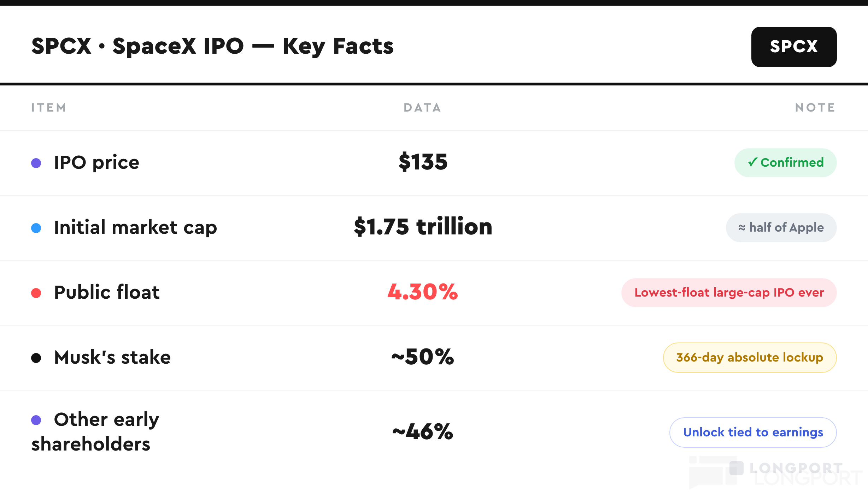Select the '366-day absolute lockup' badge
868x495 pixels.
pos(750,357)
